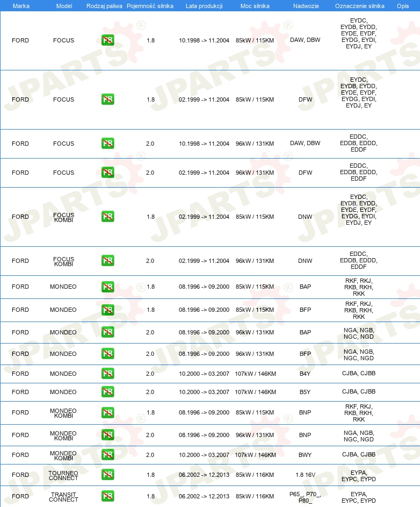Click capacity 2.0 in Mondeo B5Y row
Viewport: 420px width, 507px height.
[x=150, y=392]
